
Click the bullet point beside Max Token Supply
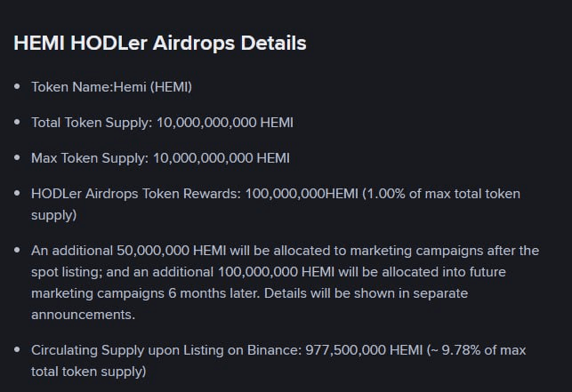pyautogui.click(x=17, y=158)
